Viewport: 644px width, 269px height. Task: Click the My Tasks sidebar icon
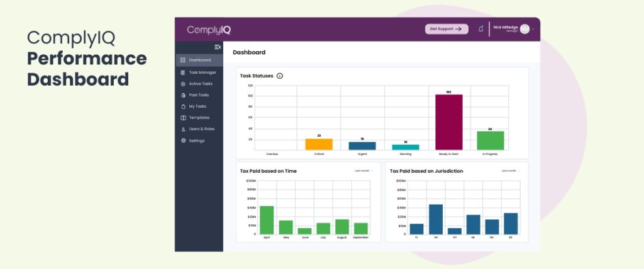[x=183, y=106]
